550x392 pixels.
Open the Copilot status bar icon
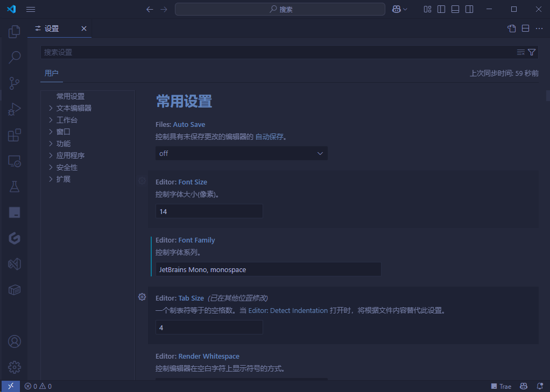(524, 386)
